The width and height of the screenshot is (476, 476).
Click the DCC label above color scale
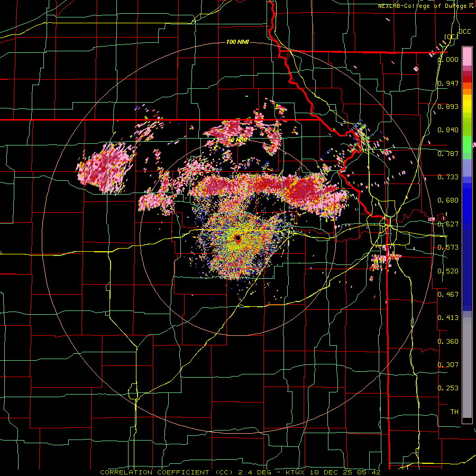464,32
